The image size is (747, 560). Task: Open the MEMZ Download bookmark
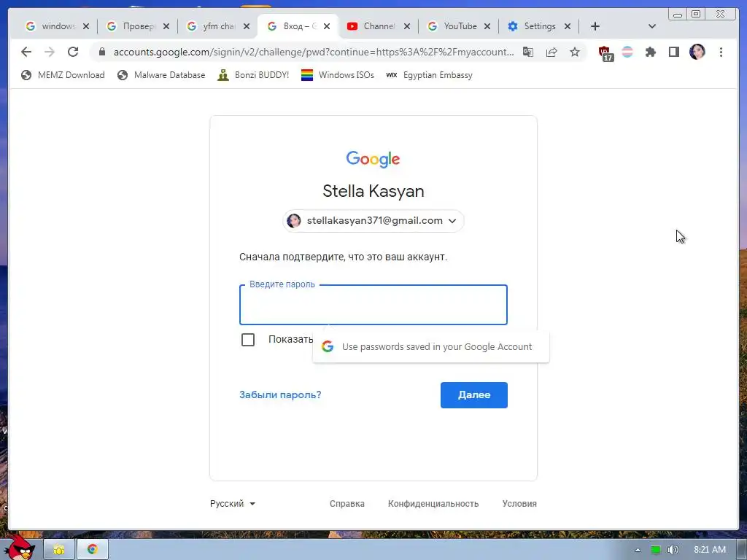[x=63, y=75]
